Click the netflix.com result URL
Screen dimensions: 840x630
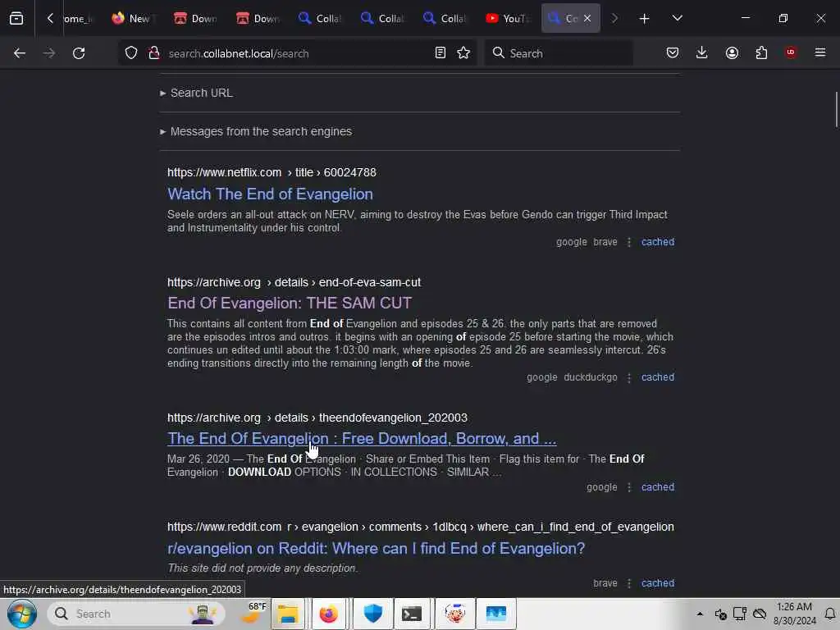coord(272,172)
